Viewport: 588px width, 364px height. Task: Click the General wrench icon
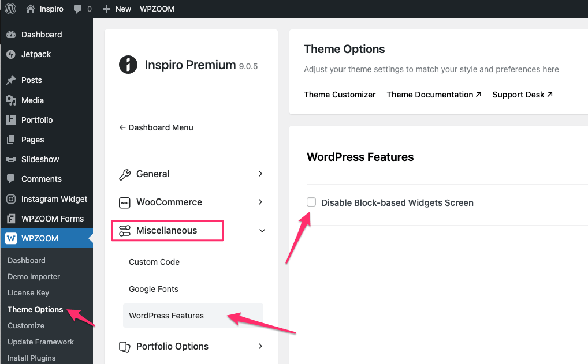tap(124, 174)
